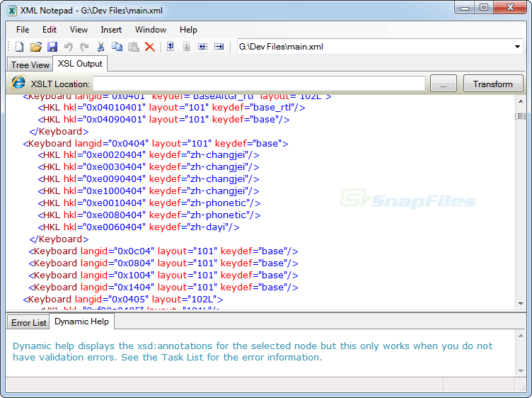This screenshot has height=398, width=532.
Task: Open recent files dropdown arrow
Action: point(517,47)
